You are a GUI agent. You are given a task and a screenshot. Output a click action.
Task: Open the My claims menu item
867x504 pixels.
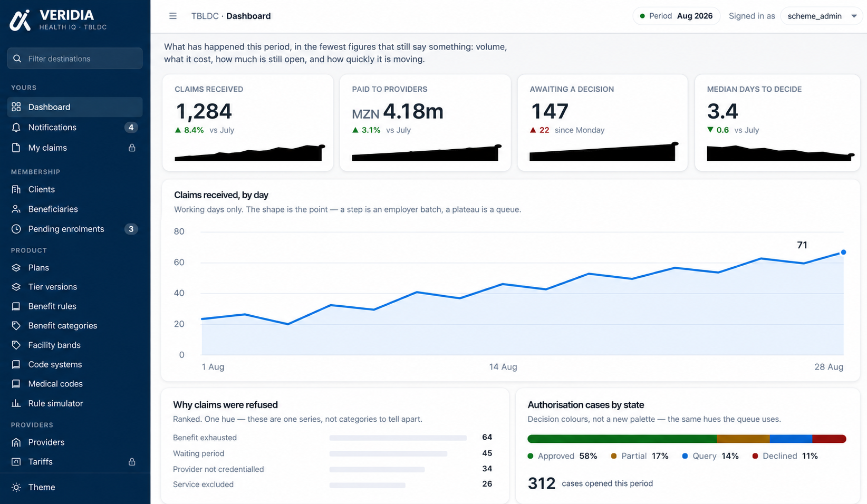(x=75, y=148)
